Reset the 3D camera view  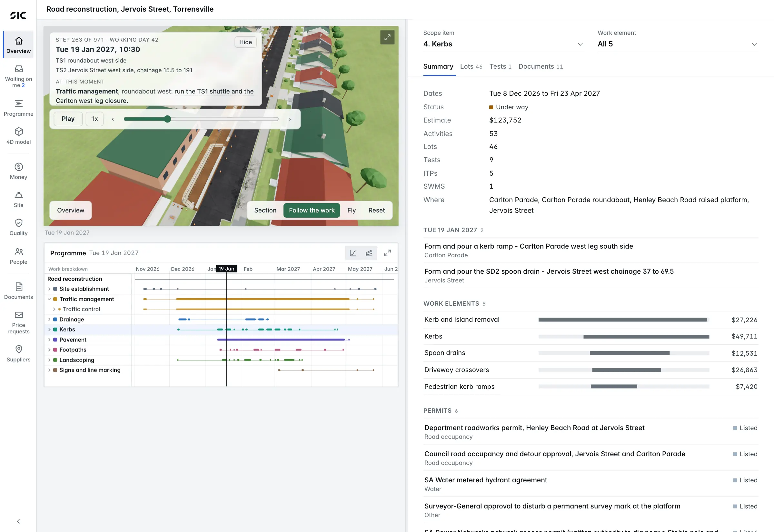click(x=376, y=210)
